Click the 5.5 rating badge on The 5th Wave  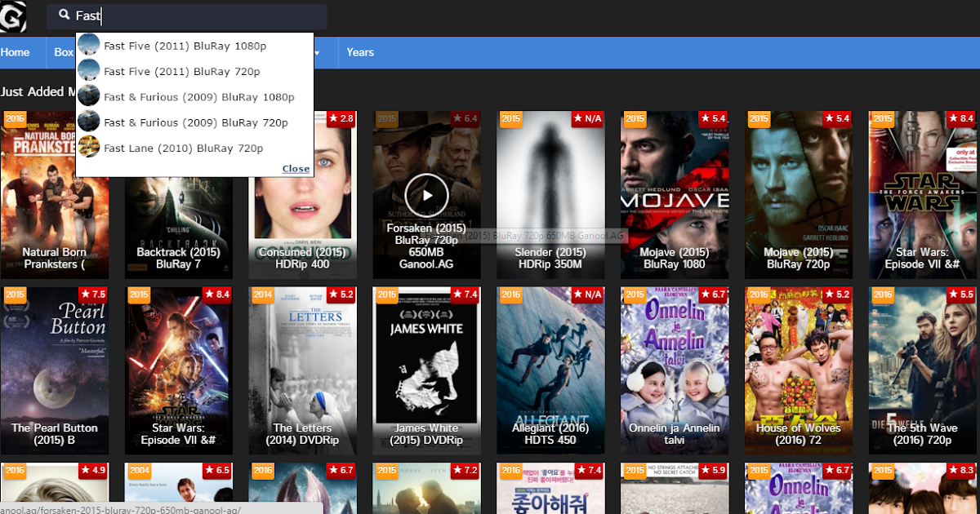[961, 295]
